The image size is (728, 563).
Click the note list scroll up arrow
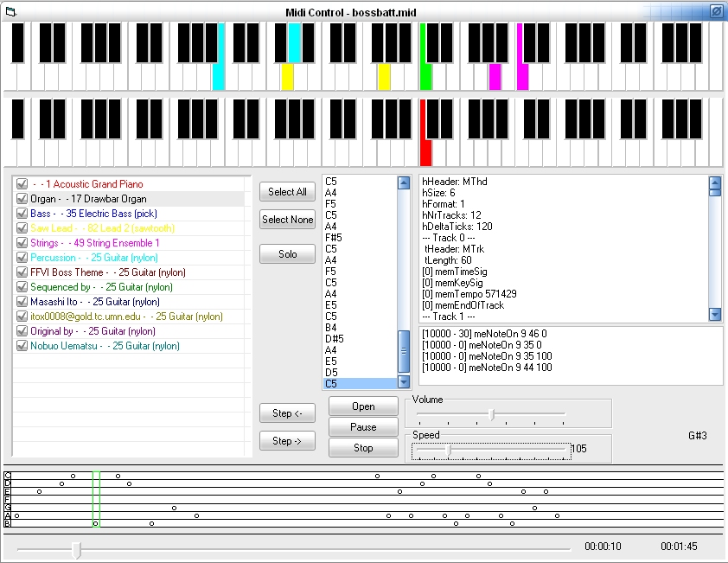(404, 182)
